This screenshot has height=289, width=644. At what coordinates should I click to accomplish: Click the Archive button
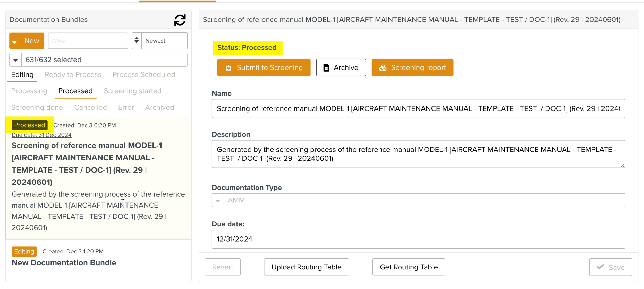click(341, 67)
